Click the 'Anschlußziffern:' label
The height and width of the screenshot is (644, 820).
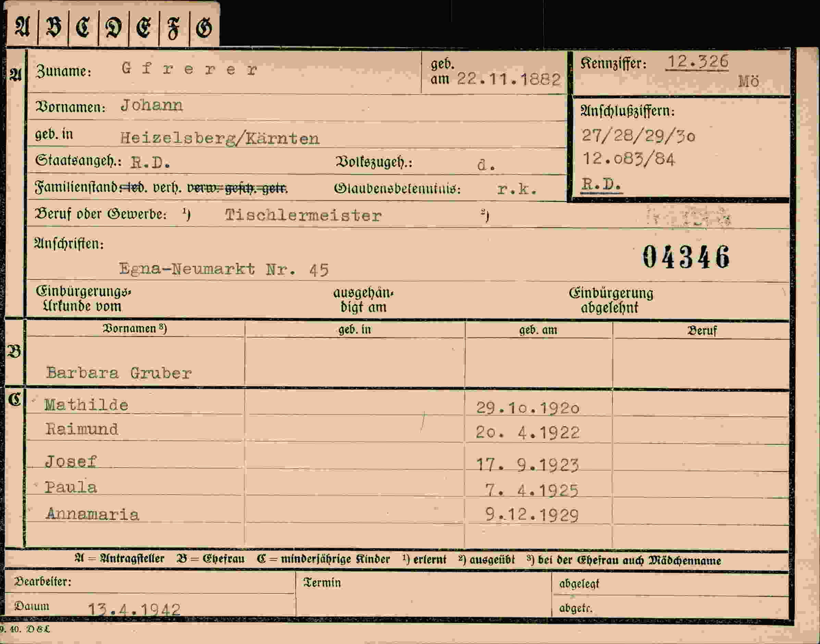pyautogui.click(x=628, y=111)
